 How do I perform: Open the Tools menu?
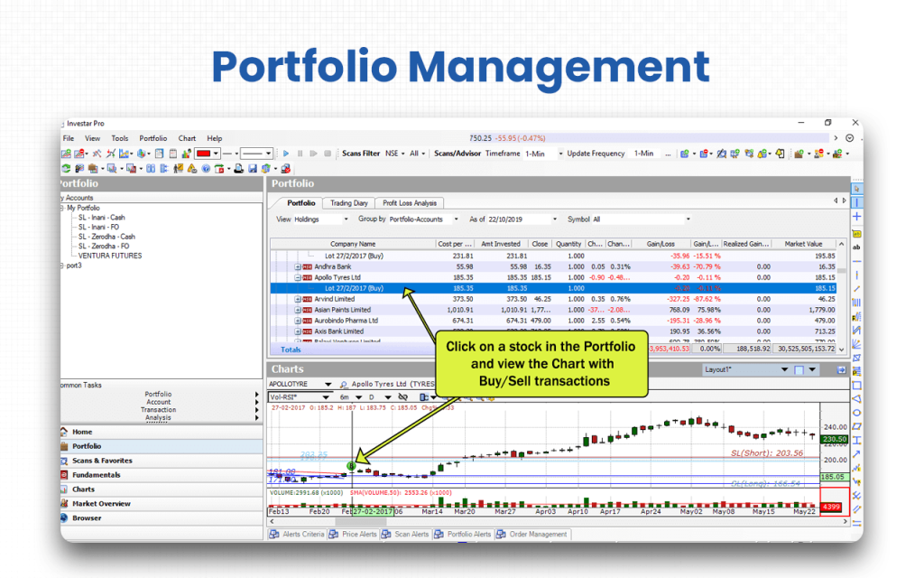pos(119,138)
